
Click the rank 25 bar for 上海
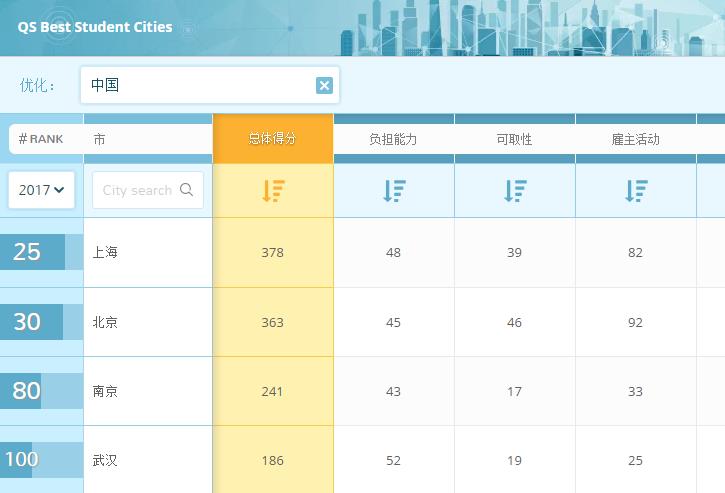pos(40,252)
